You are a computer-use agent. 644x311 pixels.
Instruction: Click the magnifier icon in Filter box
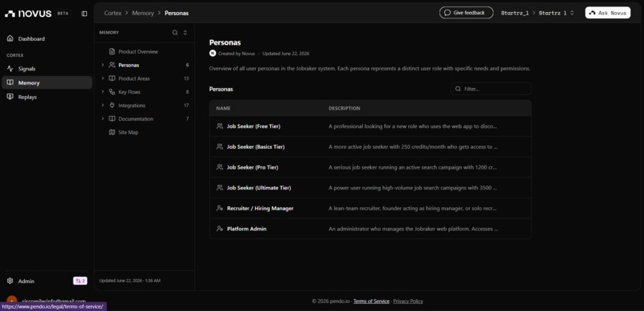pyautogui.click(x=458, y=89)
